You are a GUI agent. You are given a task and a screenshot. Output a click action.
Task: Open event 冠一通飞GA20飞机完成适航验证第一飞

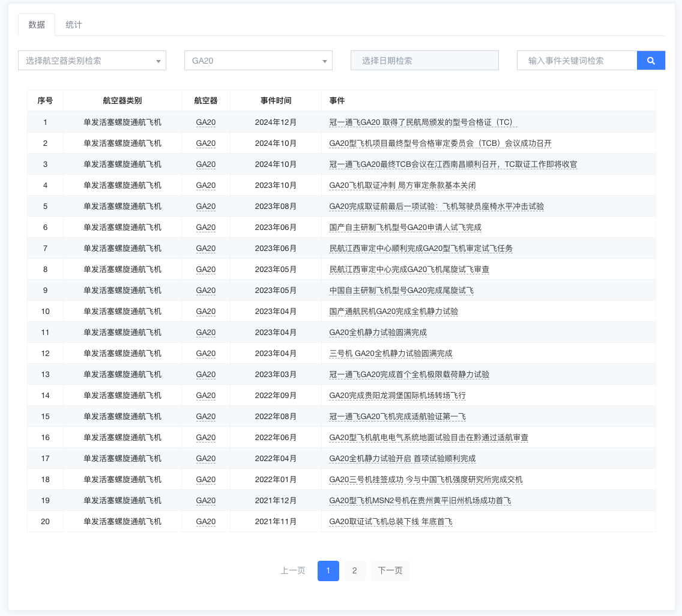(397, 416)
